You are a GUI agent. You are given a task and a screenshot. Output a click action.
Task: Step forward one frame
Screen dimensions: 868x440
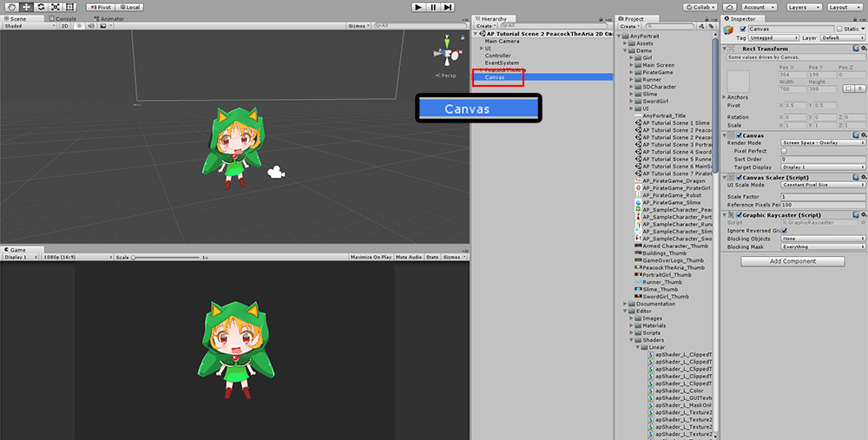[448, 7]
